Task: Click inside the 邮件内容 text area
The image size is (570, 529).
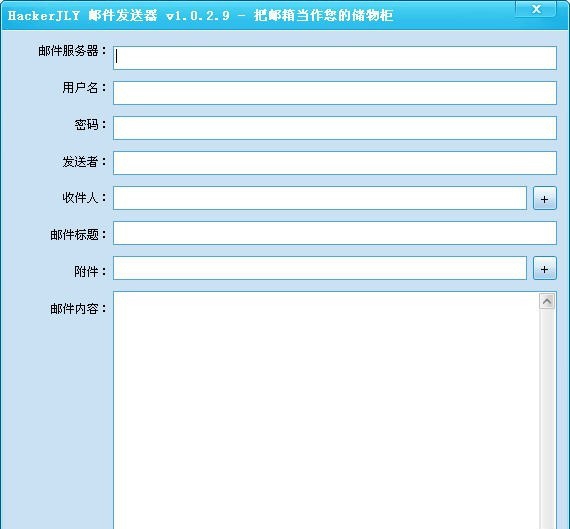Action: pos(326,410)
